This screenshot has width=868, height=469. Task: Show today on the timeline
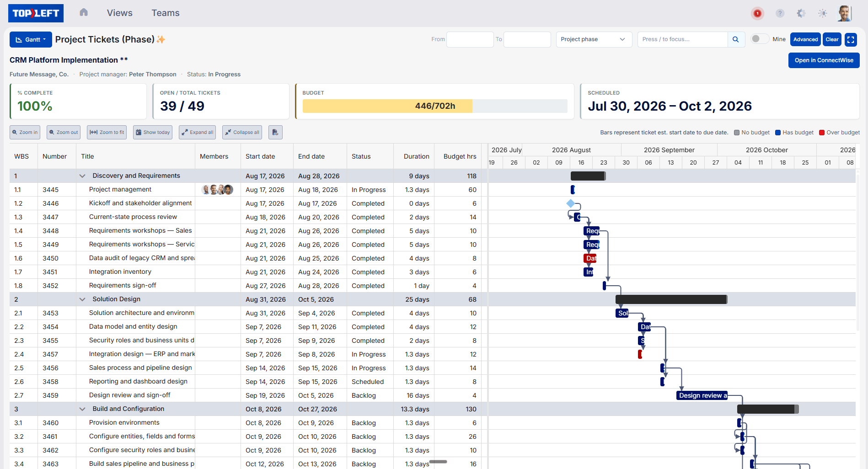pos(153,132)
